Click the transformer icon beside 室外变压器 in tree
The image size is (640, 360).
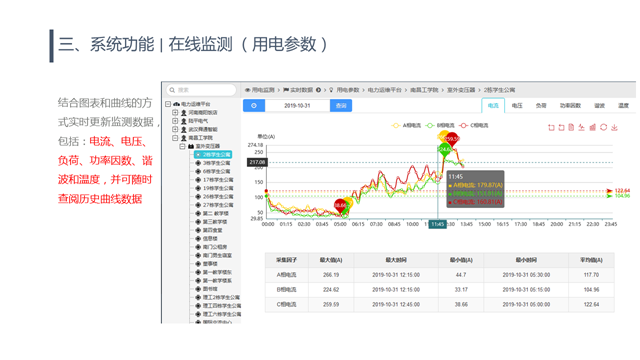191,146
